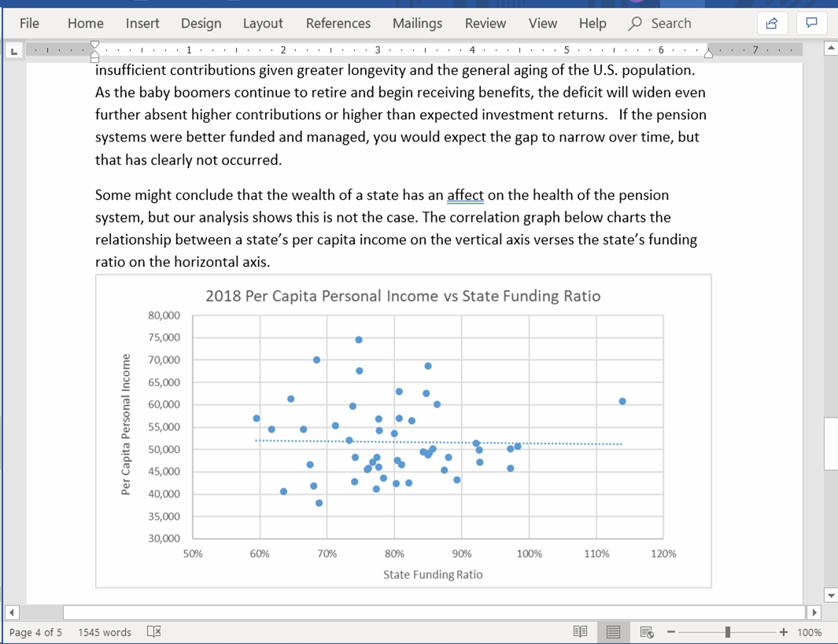Image resolution: width=838 pixels, height=644 pixels.
Task: Open the File menu
Action: (29, 24)
